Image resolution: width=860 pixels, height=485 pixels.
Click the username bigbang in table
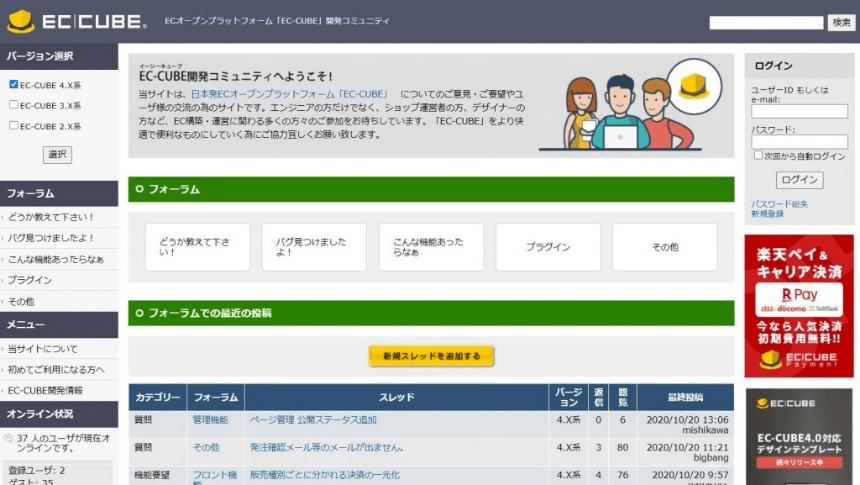711,458
